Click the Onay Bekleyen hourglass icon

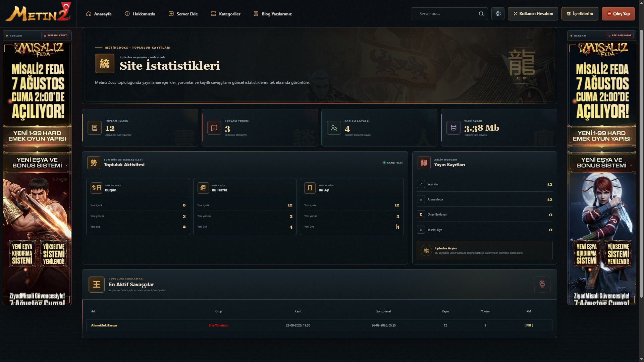click(x=421, y=214)
